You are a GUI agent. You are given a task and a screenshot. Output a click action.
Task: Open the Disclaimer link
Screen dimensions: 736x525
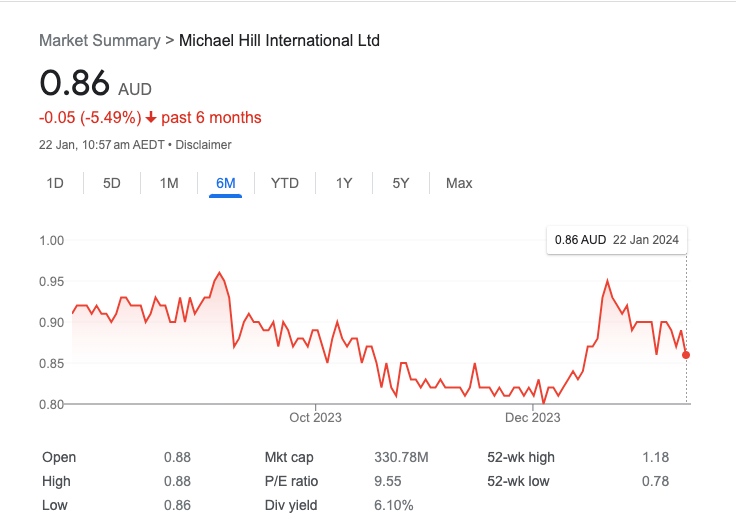tap(203, 145)
